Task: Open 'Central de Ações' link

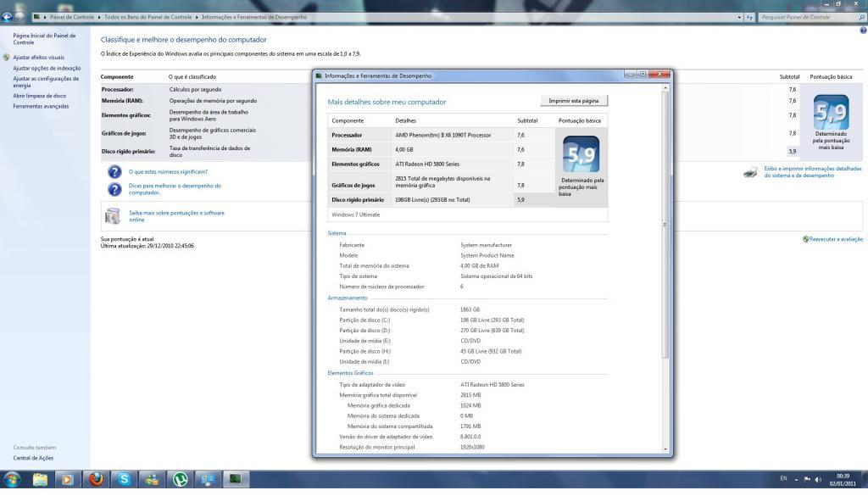Action: (33, 458)
